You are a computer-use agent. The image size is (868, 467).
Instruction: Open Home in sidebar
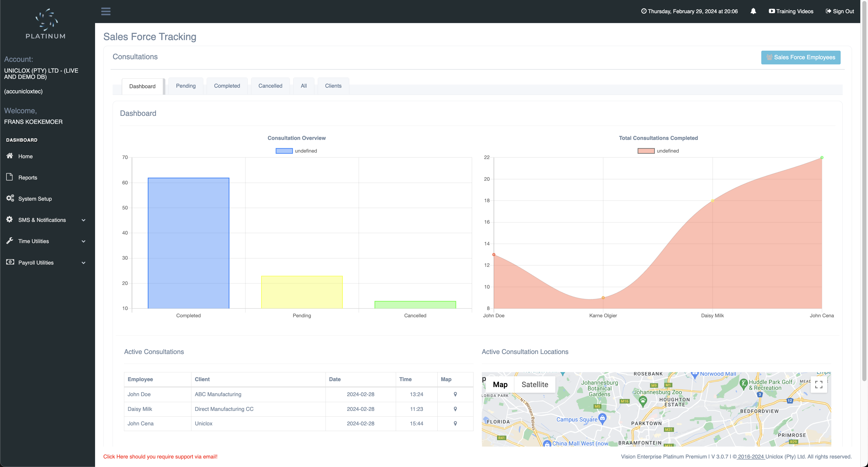pos(25,156)
